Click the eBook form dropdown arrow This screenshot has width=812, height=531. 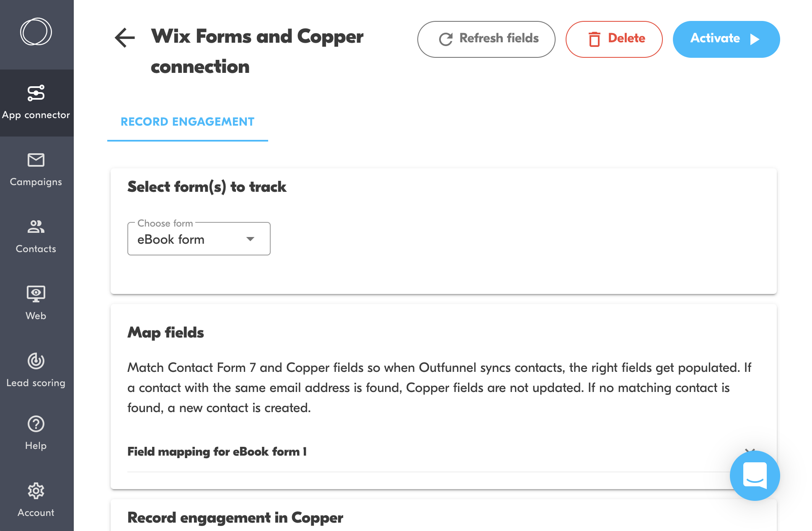pyautogui.click(x=251, y=239)
